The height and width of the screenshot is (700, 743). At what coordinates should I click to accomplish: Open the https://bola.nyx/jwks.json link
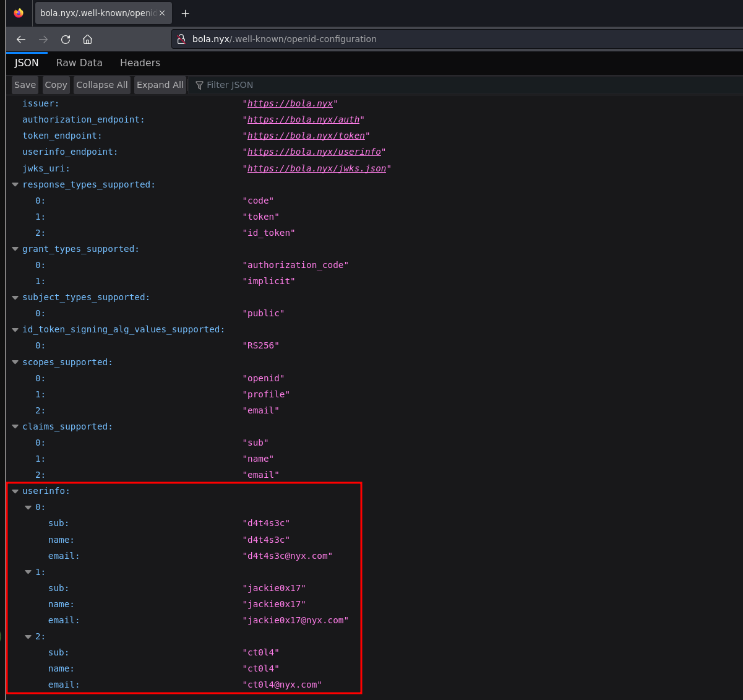(316, 168)
